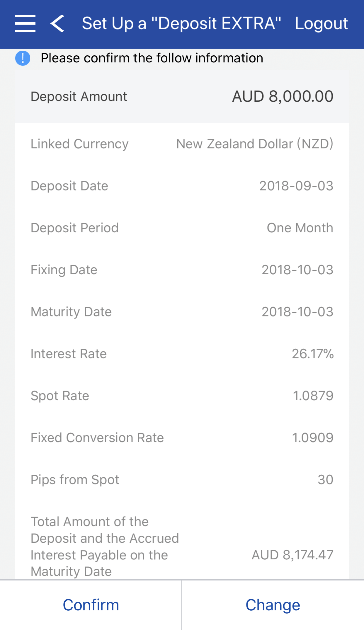Viewport: 364px width, 630px height.
Task: Tap the blue information alert icon
Action: pyautogui.click(x=23, y=58)
